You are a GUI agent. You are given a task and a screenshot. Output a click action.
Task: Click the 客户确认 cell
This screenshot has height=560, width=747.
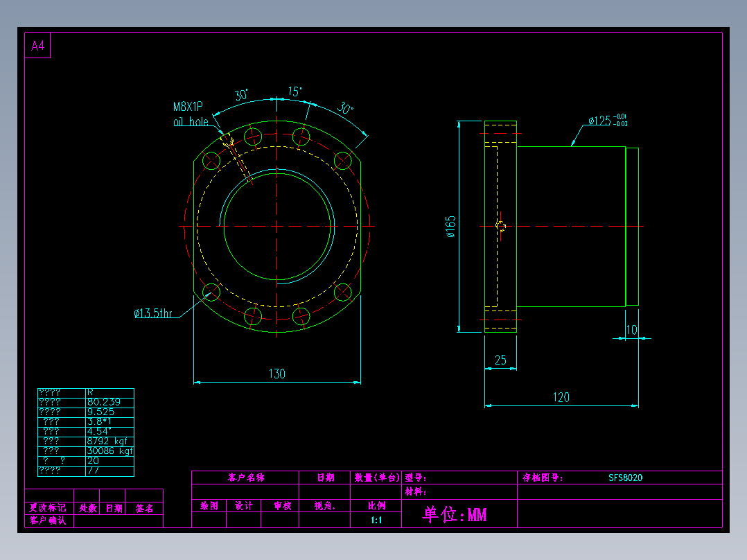(x=48, y=520)
